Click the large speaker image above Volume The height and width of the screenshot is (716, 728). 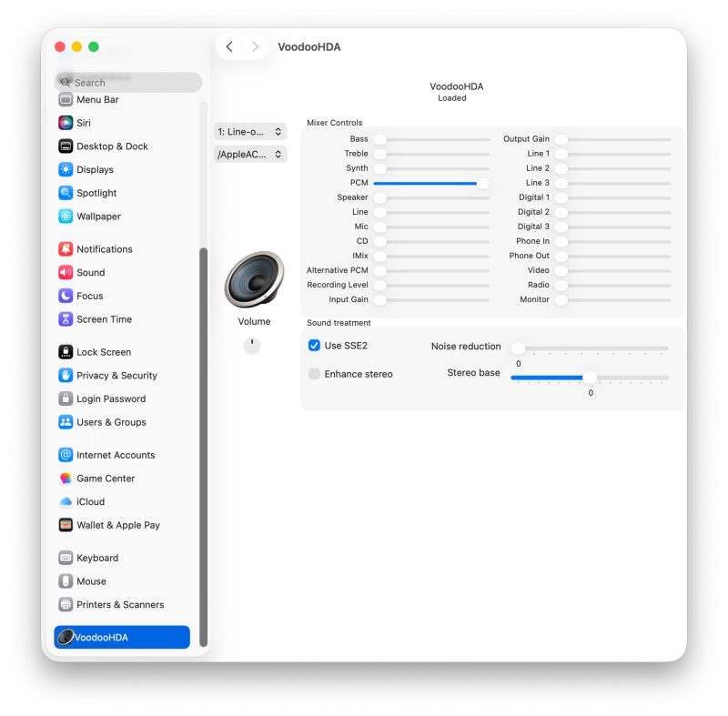click(x=254, y=279)
